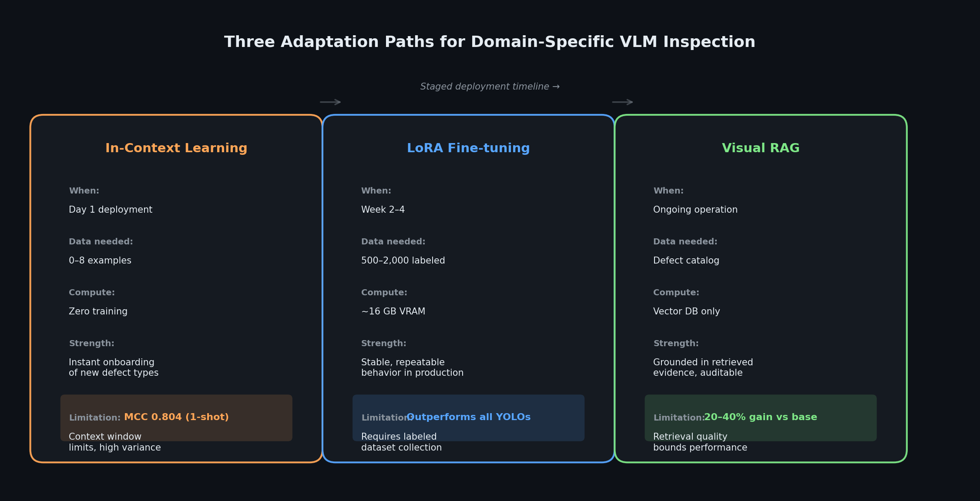Click the 0–8 examples text

coord(100,261)
